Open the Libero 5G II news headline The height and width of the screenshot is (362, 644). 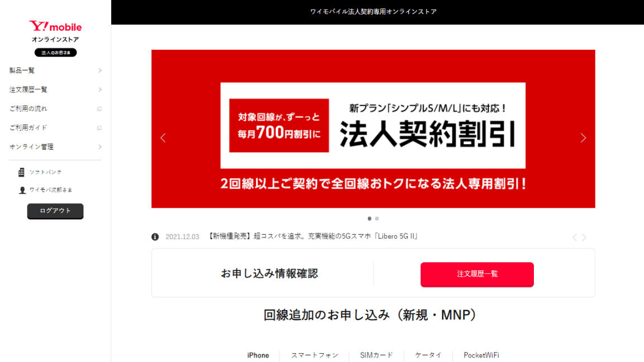[x=314, y=236]
